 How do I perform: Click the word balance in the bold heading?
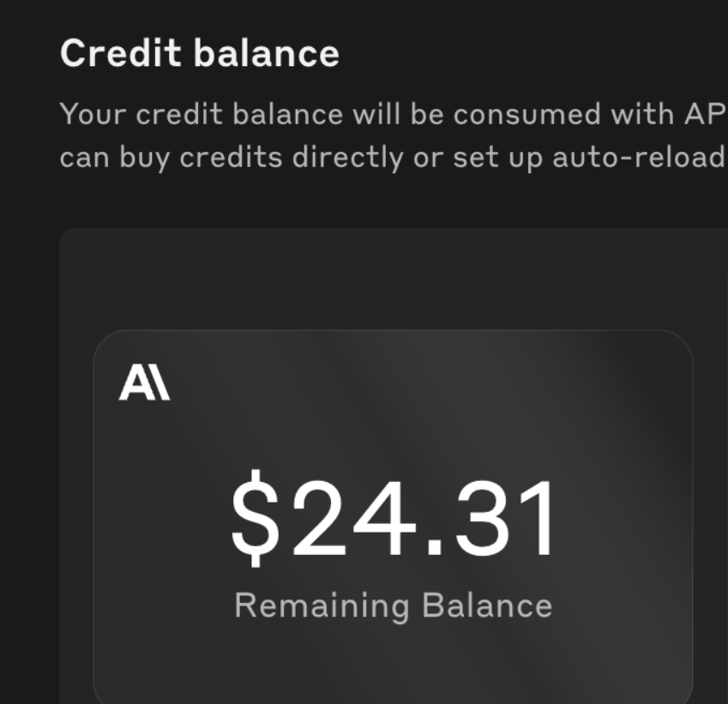[x=267, y=53]
